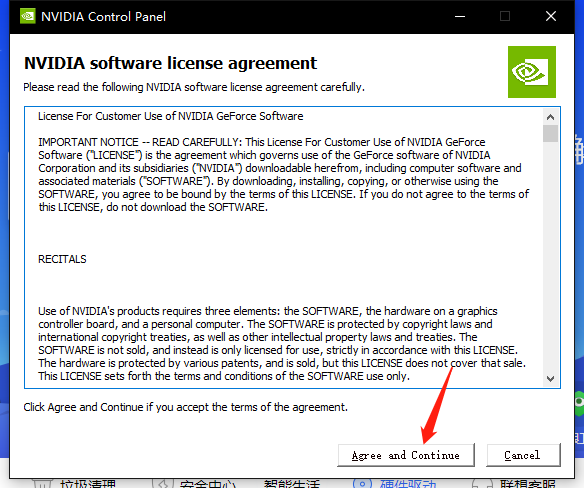Click the empty scrollbar track below the thumb
Screen dimensions: 584x488
coord(550,256)
